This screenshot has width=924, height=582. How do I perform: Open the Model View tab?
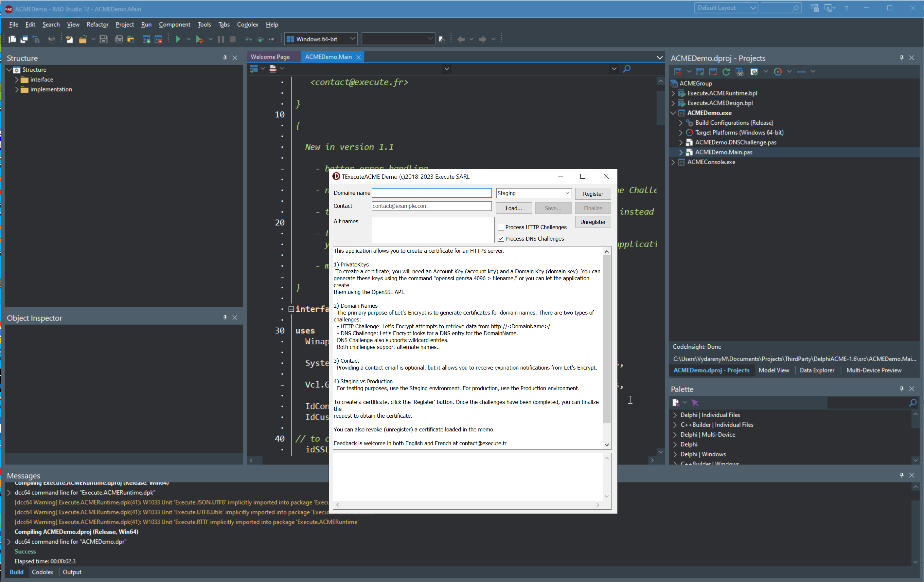click(x=773, y=370)
